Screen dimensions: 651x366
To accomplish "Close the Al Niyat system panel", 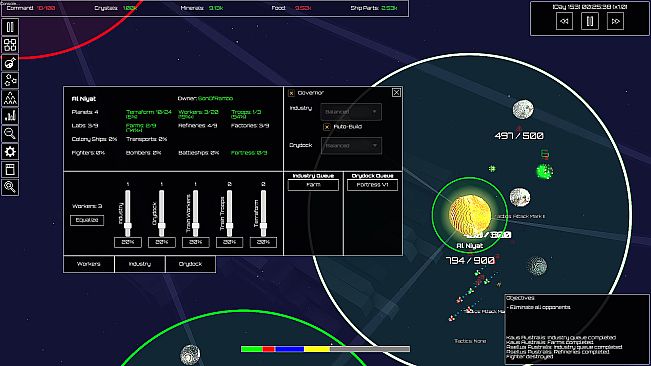I will (x=396, y=93).
